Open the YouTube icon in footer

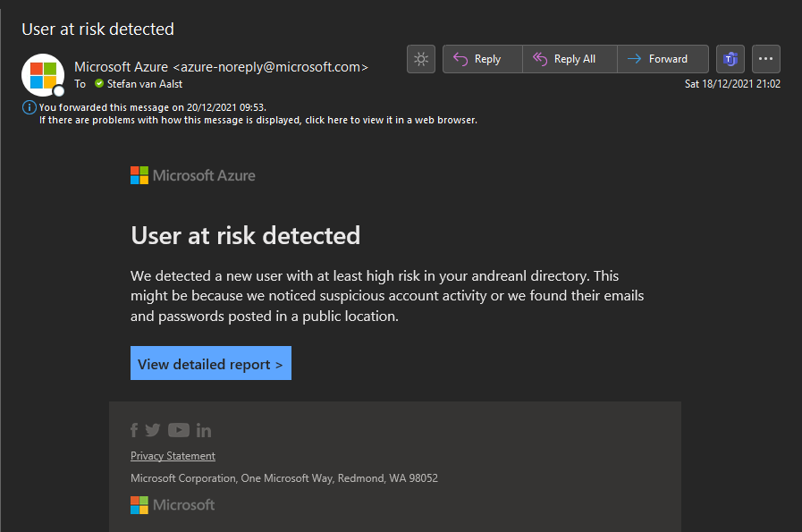click(x=179, y=430)
